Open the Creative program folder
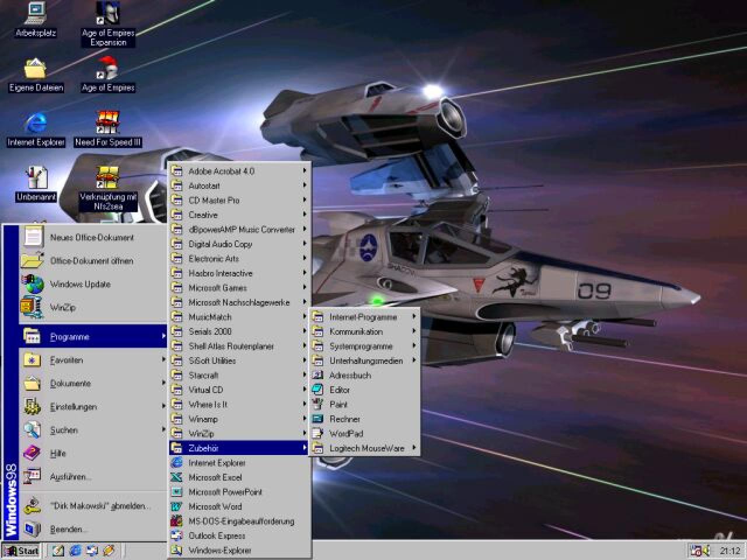This screenshot has height=560, width=747. (x=239, y=215)
